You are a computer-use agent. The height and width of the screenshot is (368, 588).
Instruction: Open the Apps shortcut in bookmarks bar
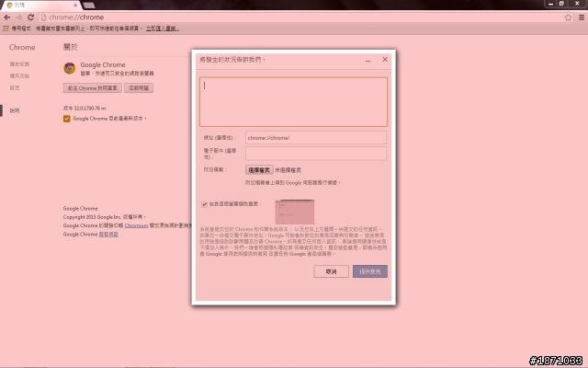coord(17,29)
